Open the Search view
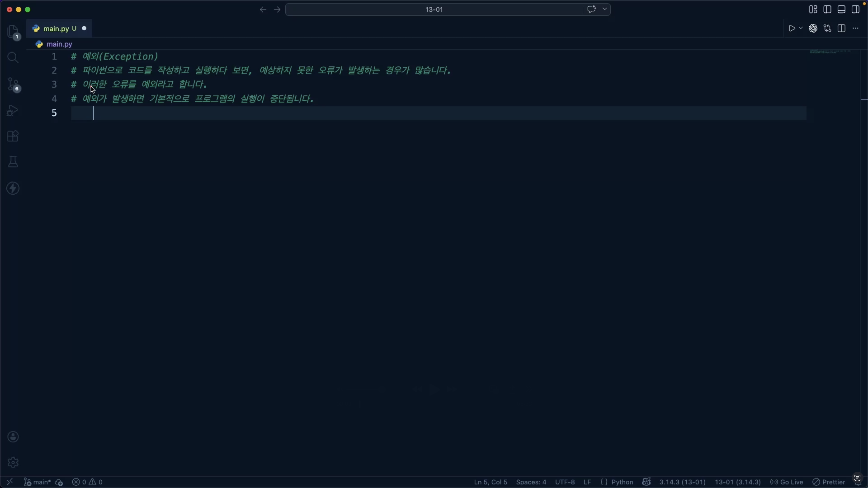 13,58
